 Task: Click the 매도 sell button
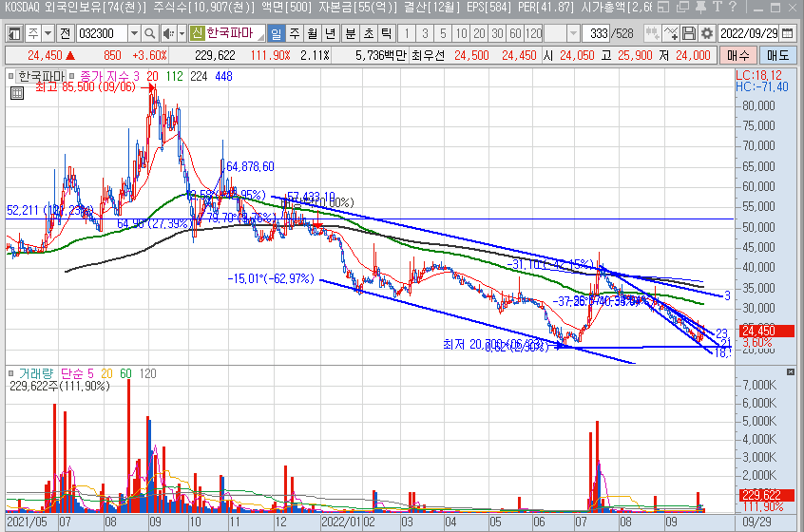coord(777,55)
